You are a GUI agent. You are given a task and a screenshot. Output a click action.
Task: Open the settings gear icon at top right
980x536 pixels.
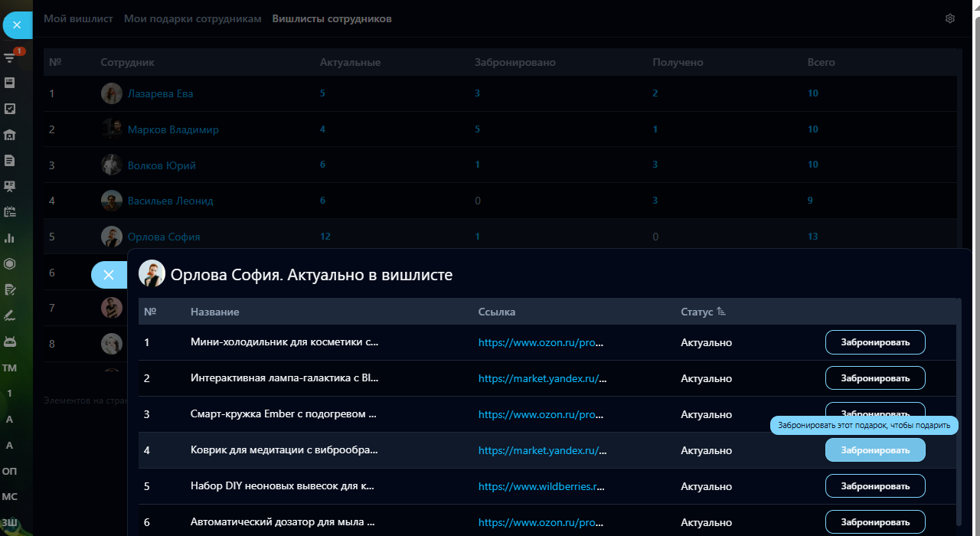(950, 18)
